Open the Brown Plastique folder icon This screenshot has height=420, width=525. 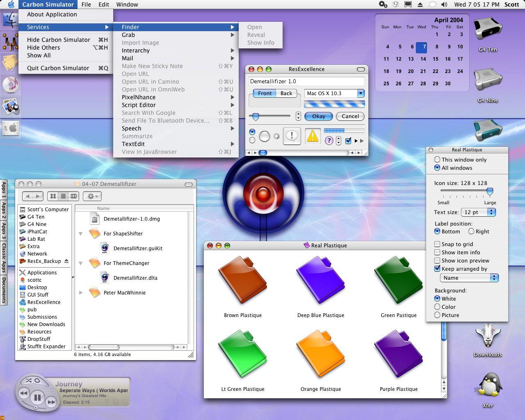pos(242,280)
